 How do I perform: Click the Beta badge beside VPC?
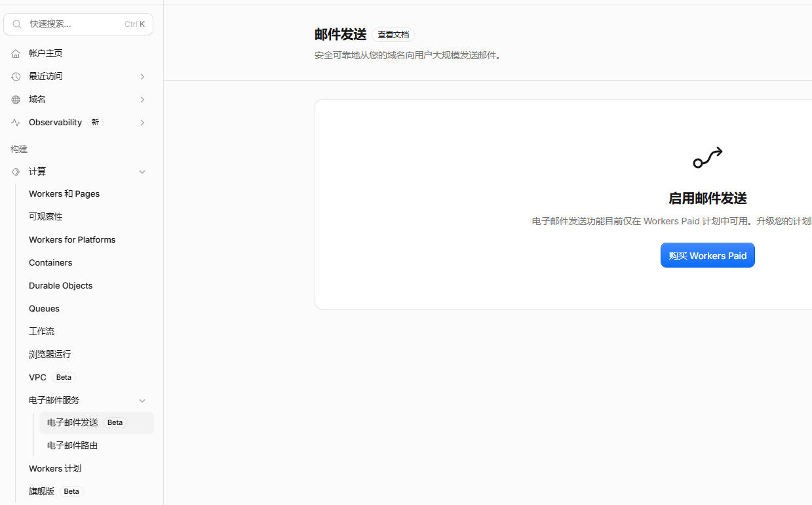(64, 378)
